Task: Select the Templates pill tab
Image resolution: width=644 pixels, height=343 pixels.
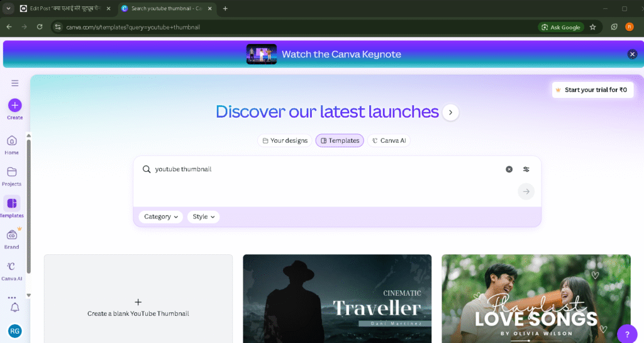Action: point(340,140)
